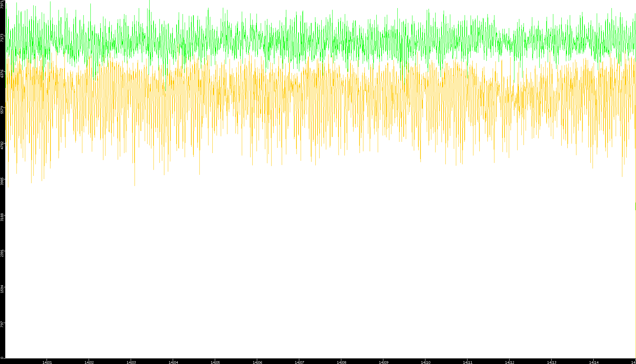Click the 14:13 time axis label

point(552,362)
